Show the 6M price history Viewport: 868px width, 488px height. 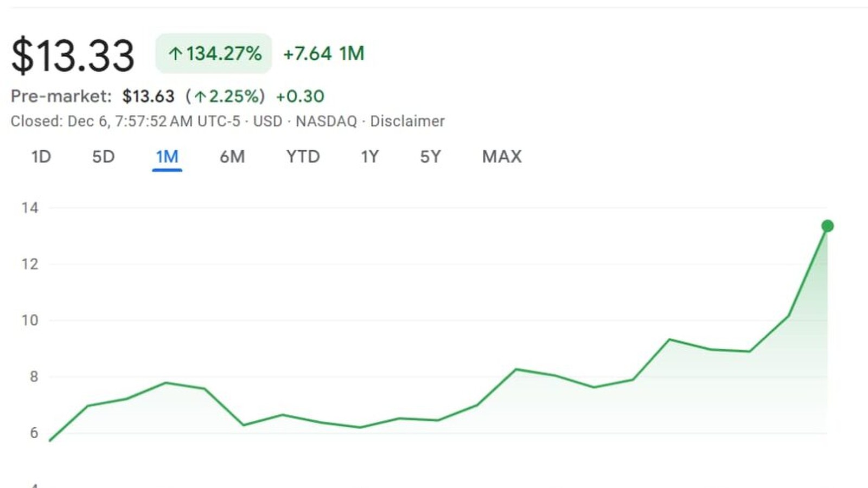[x=232, y=157]
